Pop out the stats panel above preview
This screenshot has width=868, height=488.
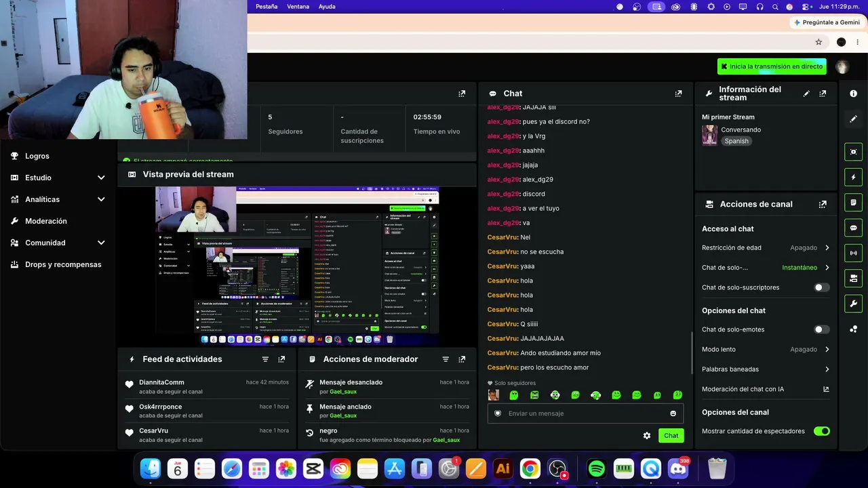(x=462, y=94)
